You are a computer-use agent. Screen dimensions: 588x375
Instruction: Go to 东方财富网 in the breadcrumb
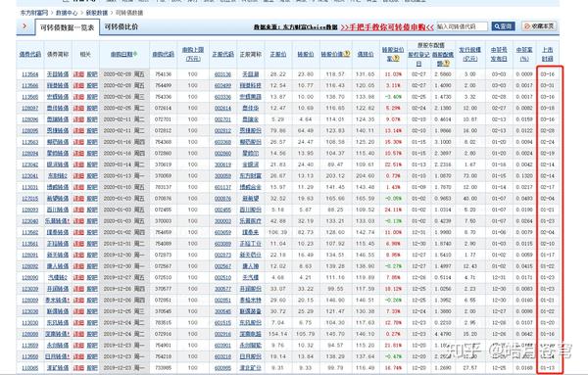(34, 13)
